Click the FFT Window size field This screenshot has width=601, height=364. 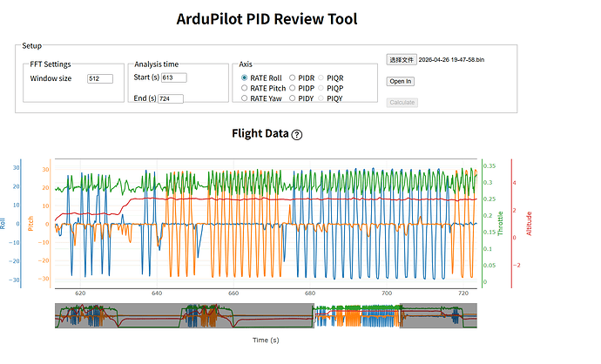(100, 78)
